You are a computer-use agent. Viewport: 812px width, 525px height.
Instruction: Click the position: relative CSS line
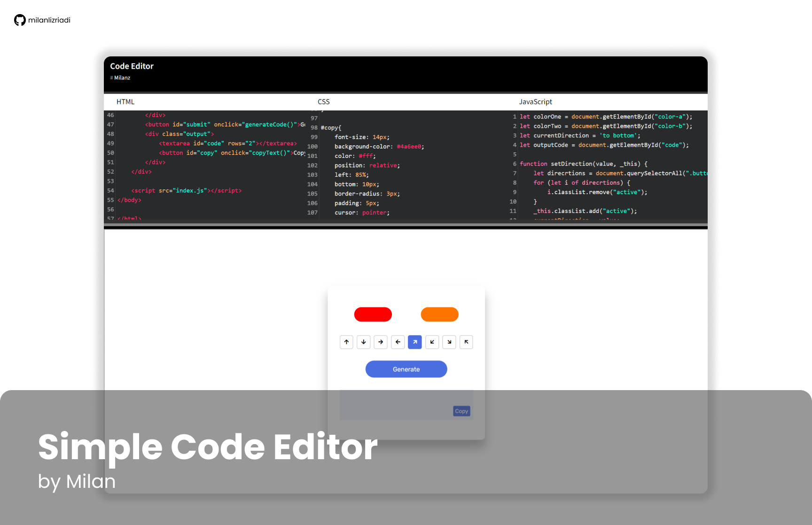coord(367,165)
